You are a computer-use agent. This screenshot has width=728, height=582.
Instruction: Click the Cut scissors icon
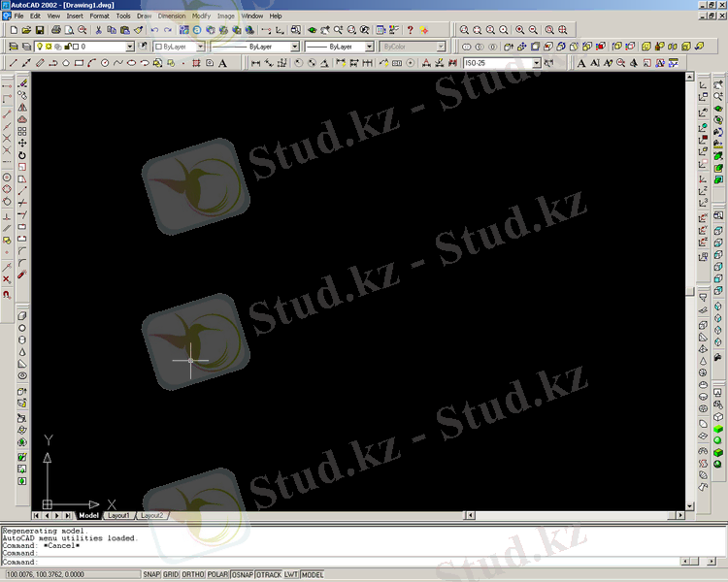tap(98, 30)
